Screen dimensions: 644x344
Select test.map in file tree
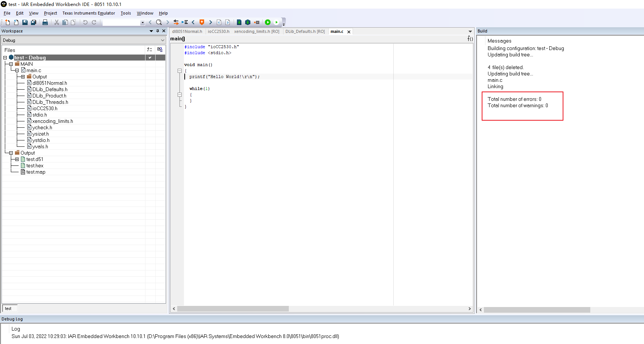click(36, 172)
